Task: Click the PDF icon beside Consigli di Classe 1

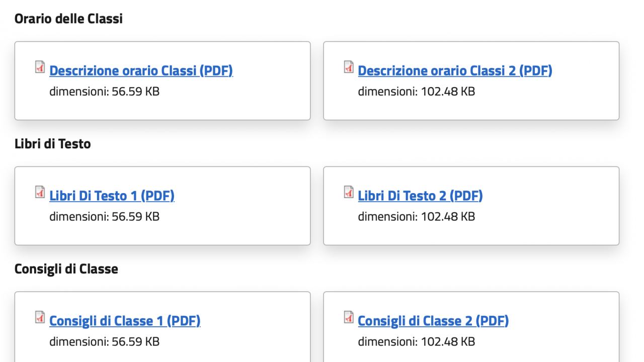Action: [40, 317]
